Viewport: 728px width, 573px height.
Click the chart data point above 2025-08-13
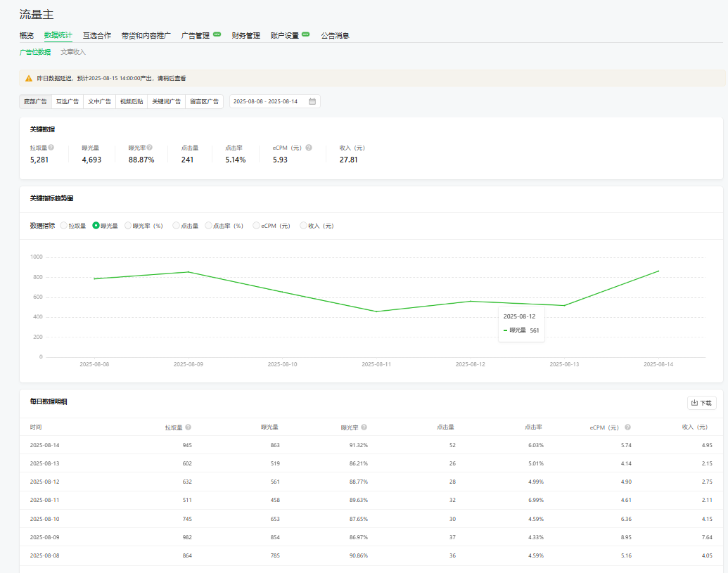pos(564,305)
